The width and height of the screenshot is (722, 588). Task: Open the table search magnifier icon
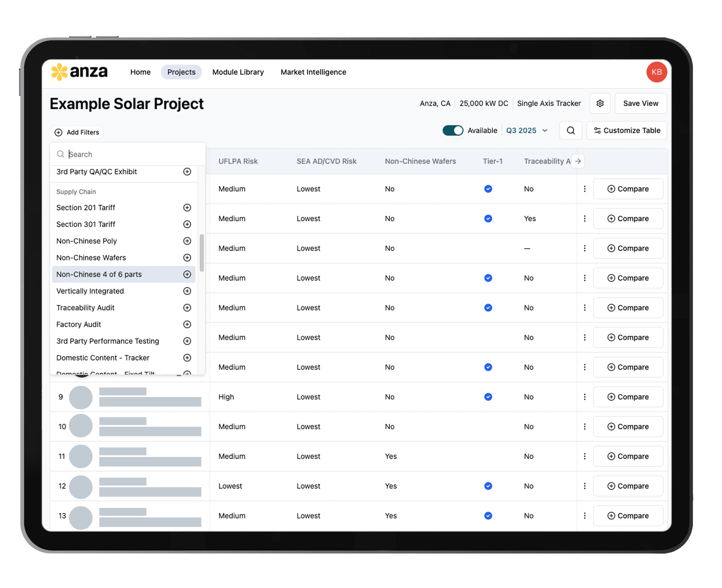570,130
